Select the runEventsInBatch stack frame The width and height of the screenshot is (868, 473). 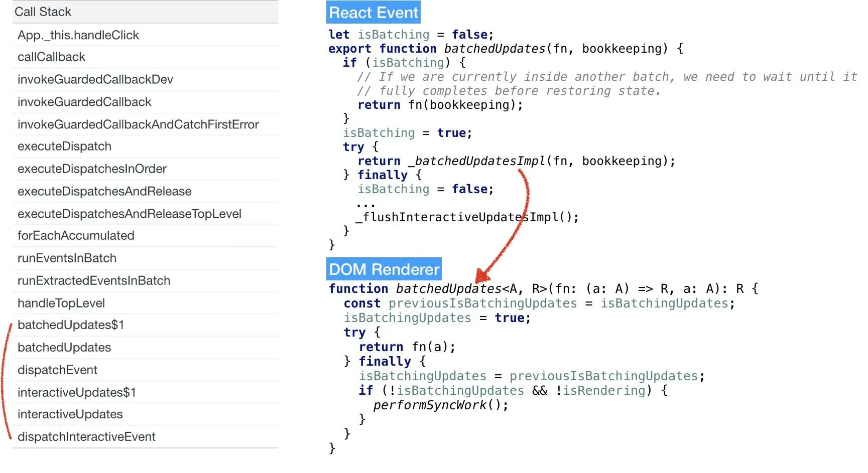145,258
